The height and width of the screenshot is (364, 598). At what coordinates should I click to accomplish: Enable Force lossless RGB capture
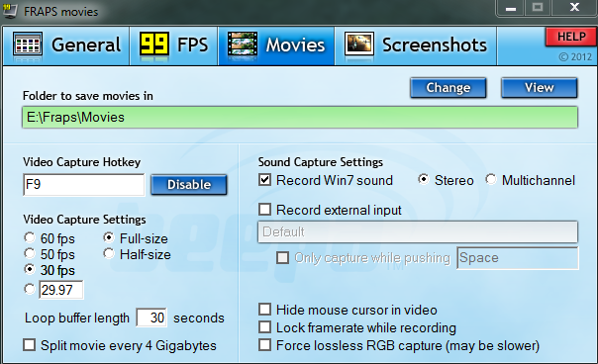click(x=264, y=345)
